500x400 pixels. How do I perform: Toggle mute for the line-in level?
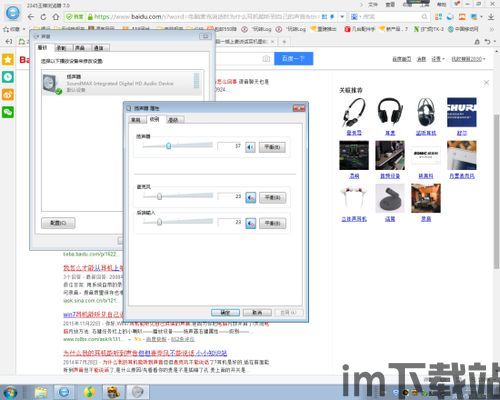[251, 223]
